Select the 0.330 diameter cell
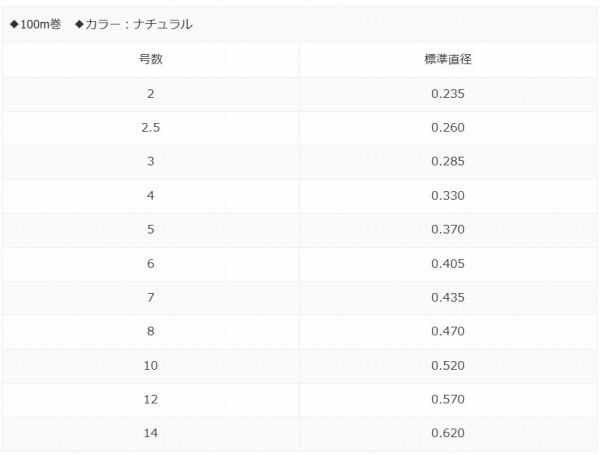The width and height of the screenshot is (600, 455). point(448,196)
